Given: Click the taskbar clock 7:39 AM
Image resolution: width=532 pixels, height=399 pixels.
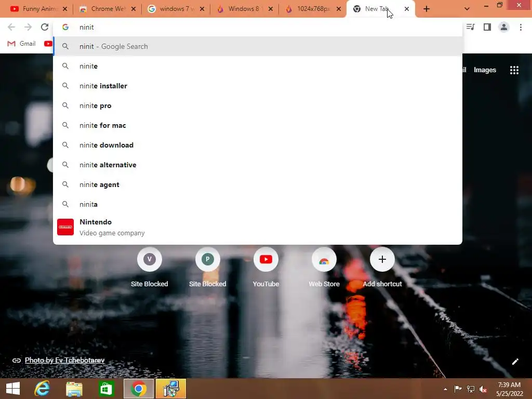Looking at the screenshot, I should point(509,385).
